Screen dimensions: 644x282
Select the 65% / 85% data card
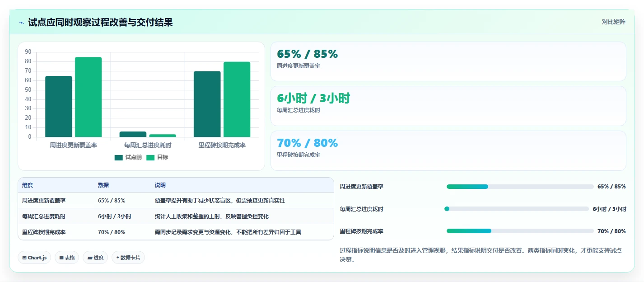(x=448, y=61)
